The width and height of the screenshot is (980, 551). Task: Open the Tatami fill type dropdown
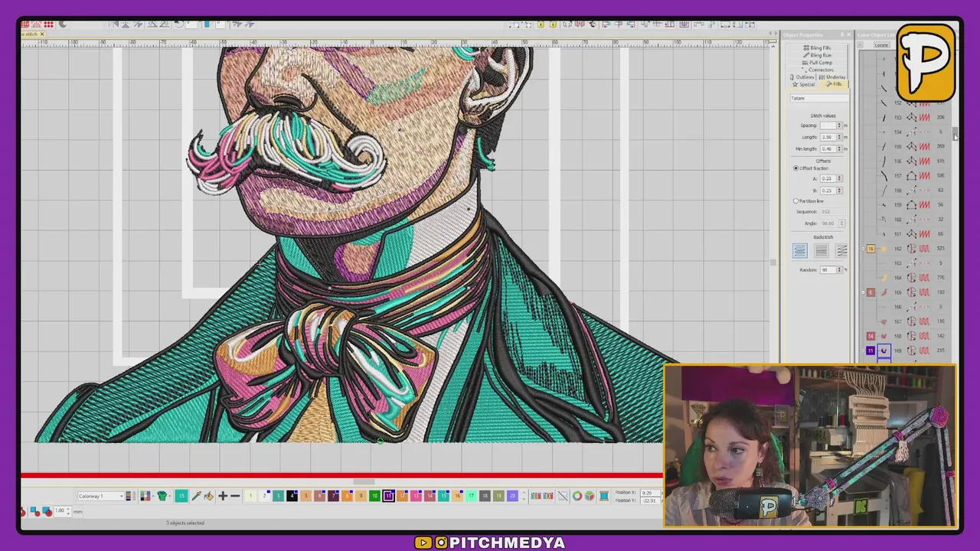819,98
